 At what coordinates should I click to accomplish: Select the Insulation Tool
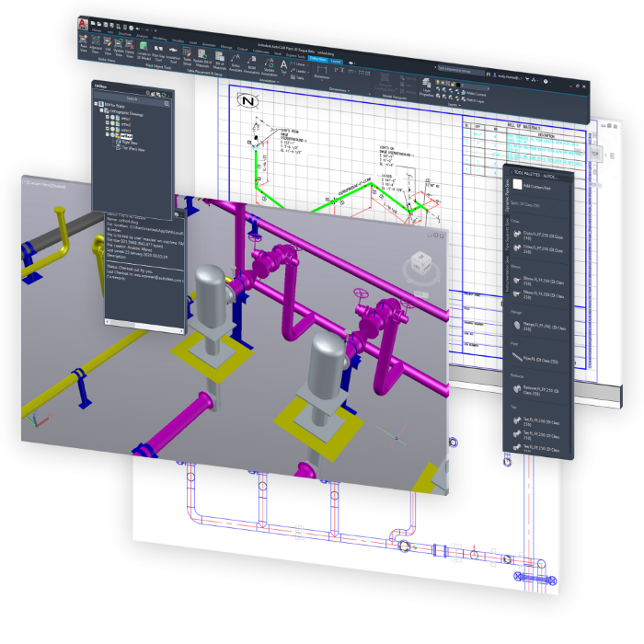(x=173, y=54)
